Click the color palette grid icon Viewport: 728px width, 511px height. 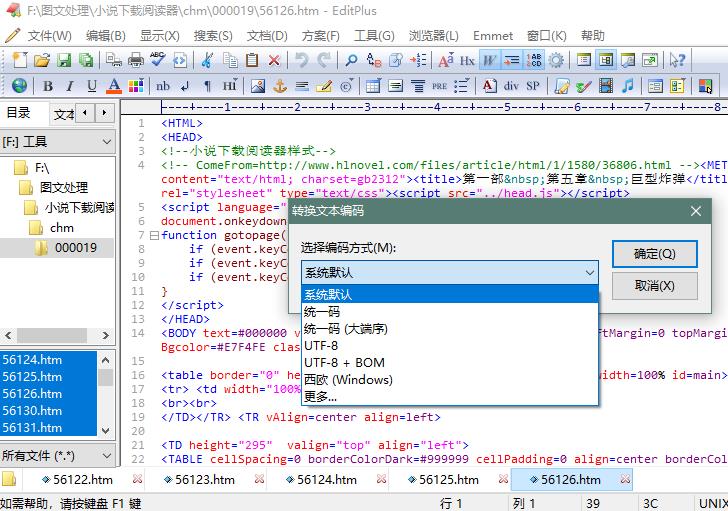[136, 86]
